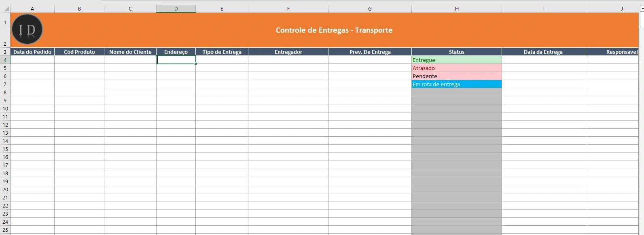
Task: Click the green Entregue status cell
Action: pyautogui.click(x=457, y=60)
